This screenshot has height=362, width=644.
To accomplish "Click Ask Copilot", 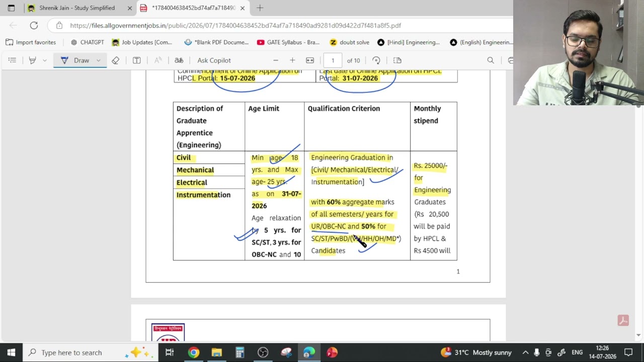I will (214, 60).
